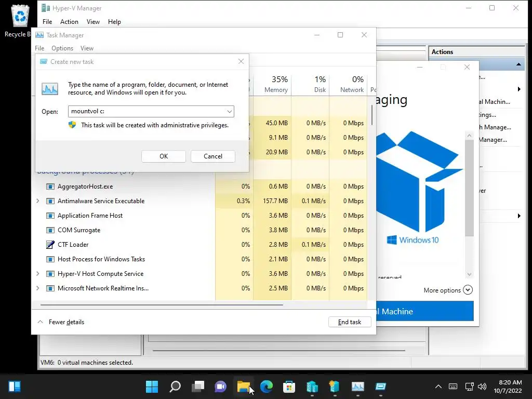Viewport: 532px width, 399px height.
Task: Click the blue Create Virtual Machine button
Action: click(x=425, y=311)
